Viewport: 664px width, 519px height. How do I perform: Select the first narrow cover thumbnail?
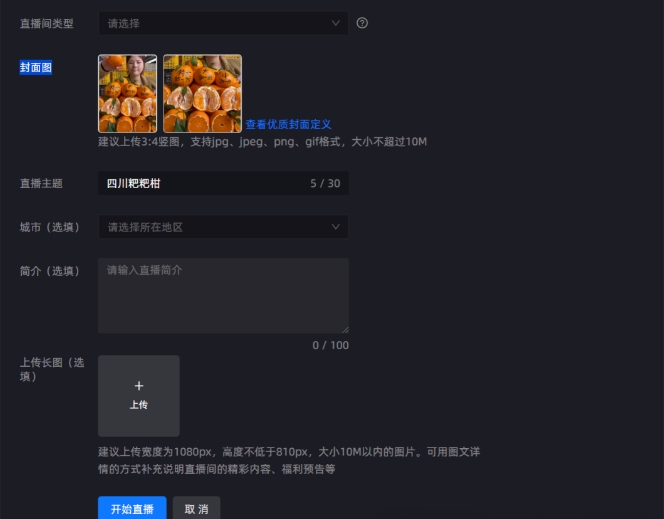tap(127, 94)
